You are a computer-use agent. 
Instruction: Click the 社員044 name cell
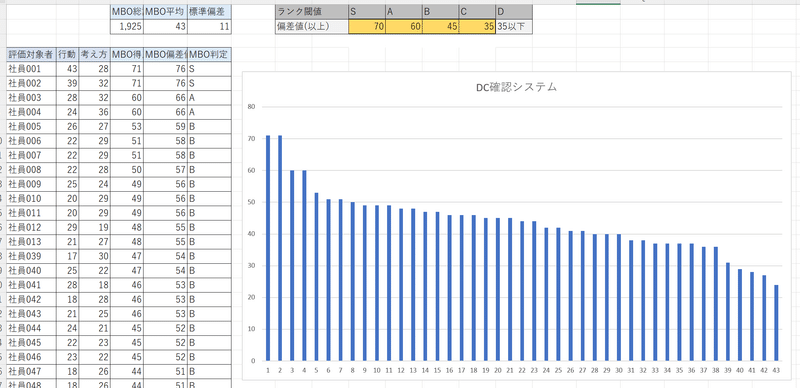click(31, 328)
